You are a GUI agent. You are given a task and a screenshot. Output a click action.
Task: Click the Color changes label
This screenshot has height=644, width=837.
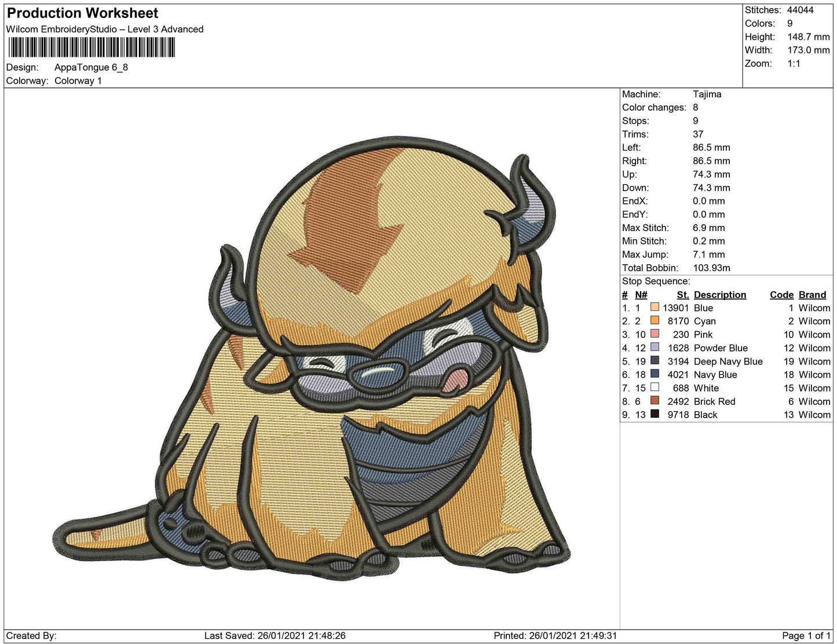pyautogui.click(x=654, y=107)
